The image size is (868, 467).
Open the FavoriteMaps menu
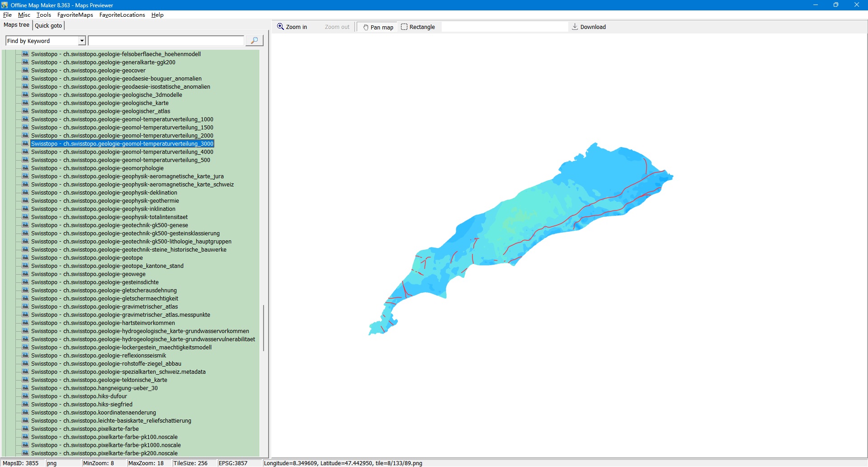tap(75, 15)
